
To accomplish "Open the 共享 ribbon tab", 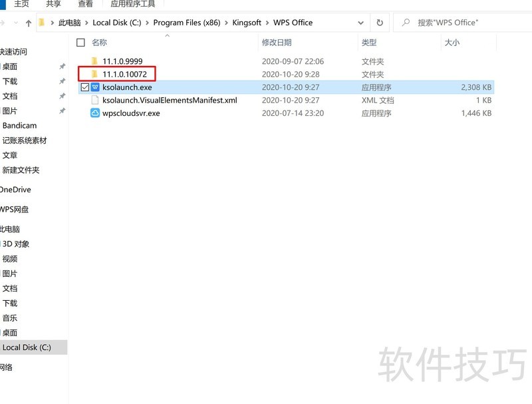I will [53, 4].
